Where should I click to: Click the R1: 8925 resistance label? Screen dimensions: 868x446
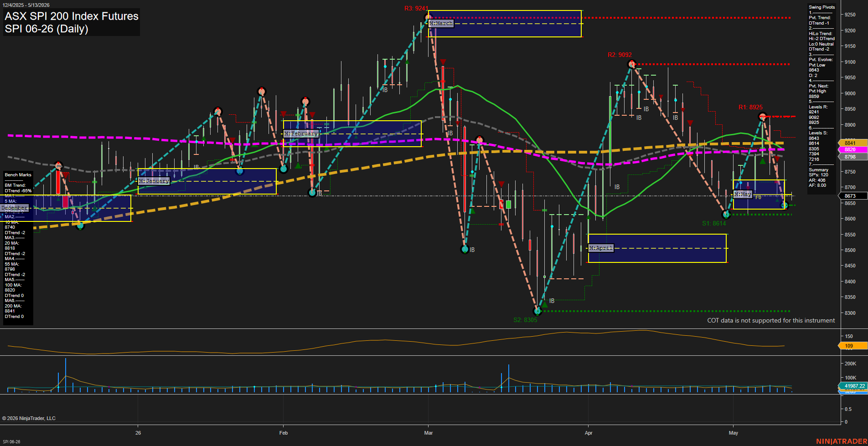click(750, 107)
